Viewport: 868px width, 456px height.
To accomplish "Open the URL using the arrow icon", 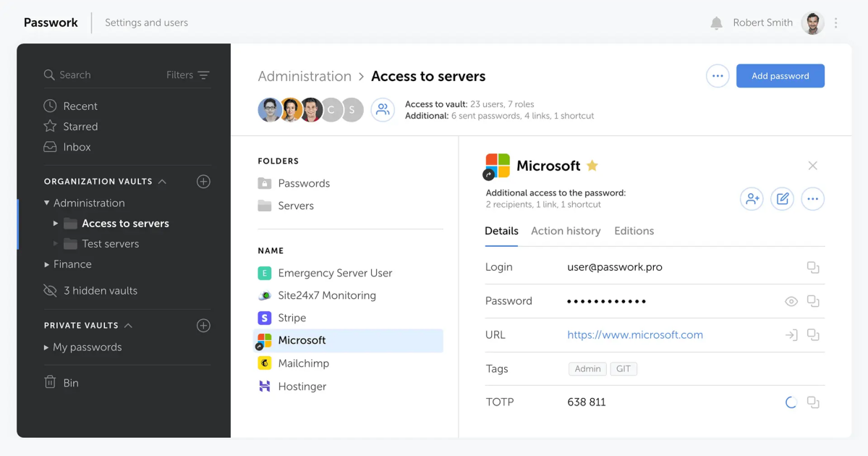I will tap(791, 334).
